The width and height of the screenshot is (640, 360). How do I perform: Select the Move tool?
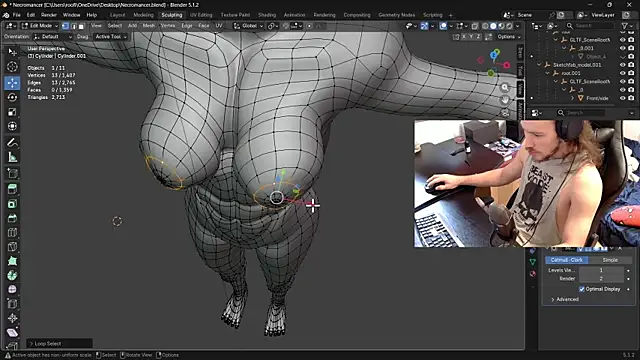[x=12, y=83]
